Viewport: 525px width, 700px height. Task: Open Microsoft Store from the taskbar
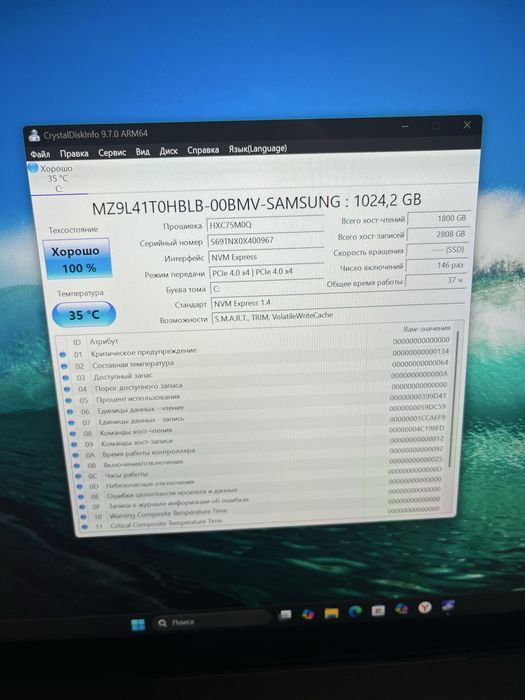[x=378, y=610]
